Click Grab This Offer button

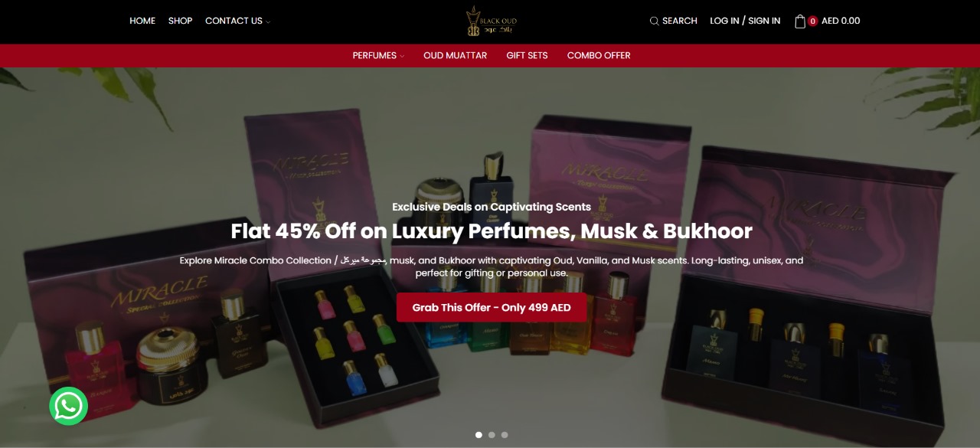pyautogui.click(x=492, y=307)
